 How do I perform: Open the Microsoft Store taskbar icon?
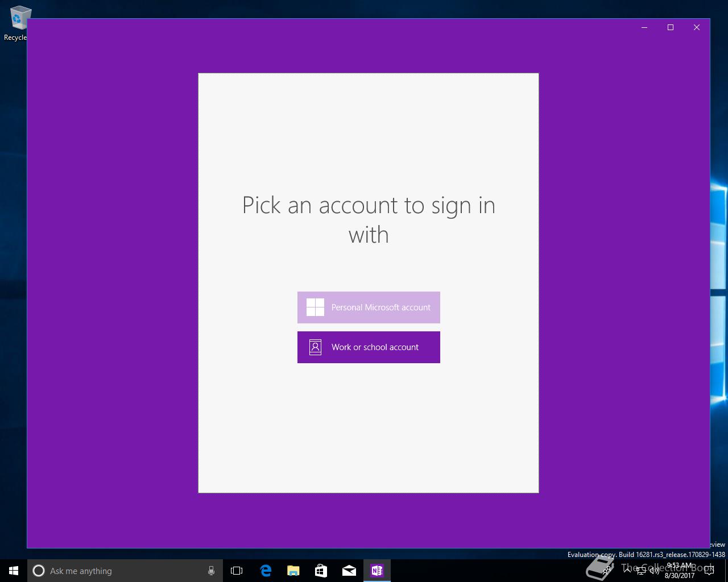pos(321,571)
